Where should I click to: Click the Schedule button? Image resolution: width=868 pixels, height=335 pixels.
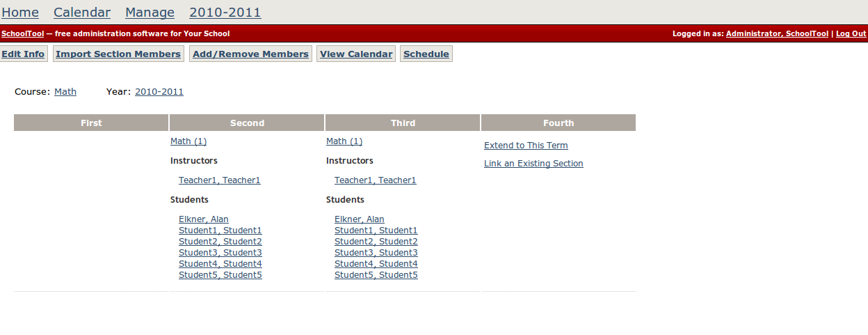[x=426, y=54]
